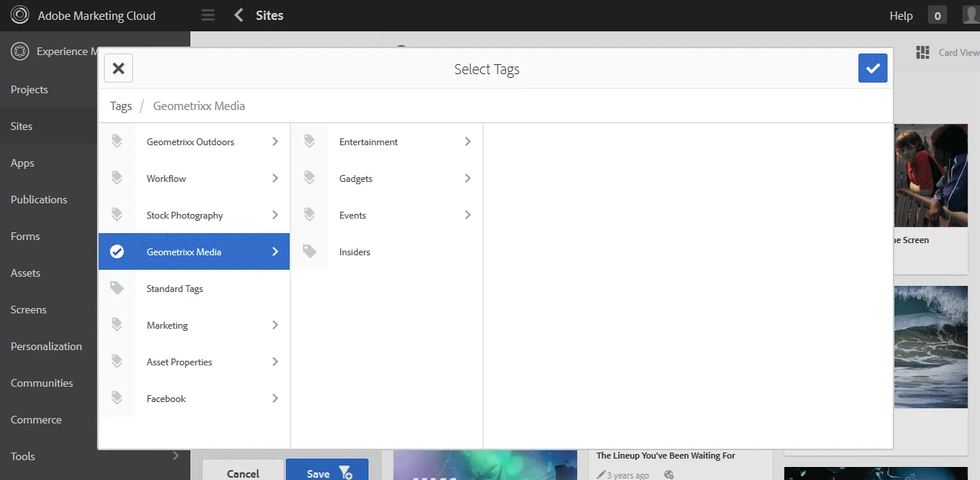Screen dimensions: 980x480
Task: Click tag icon beside Asset Properties
Action: click(117, 362)
